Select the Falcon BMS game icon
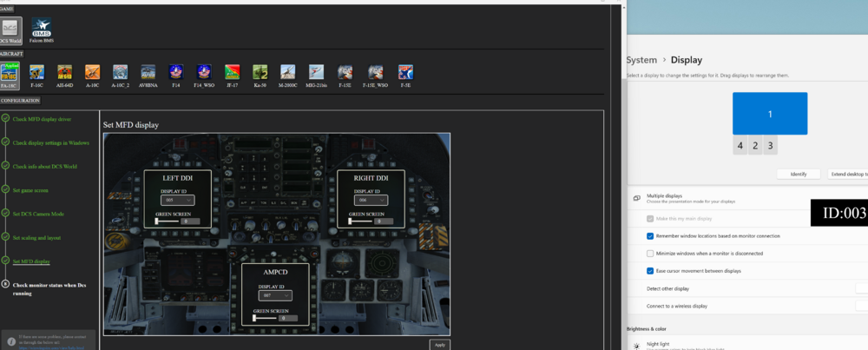 [x=42, y=30]
